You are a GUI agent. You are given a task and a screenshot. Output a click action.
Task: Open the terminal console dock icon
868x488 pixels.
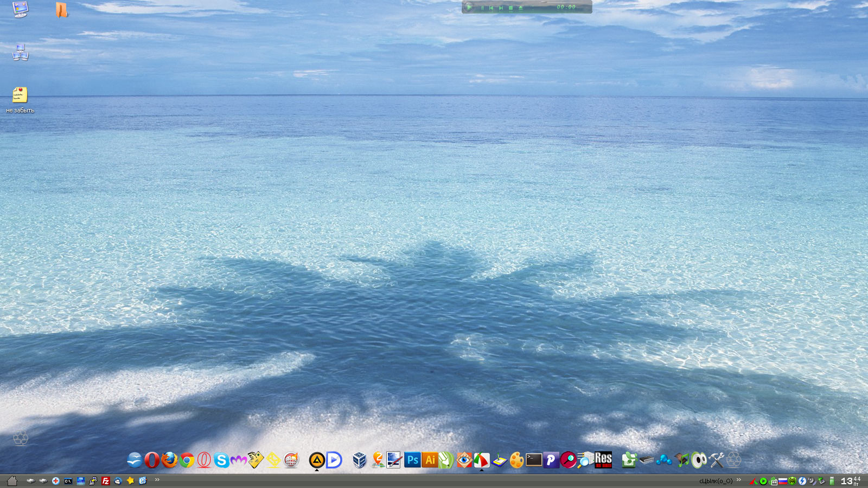pos(534,460)
